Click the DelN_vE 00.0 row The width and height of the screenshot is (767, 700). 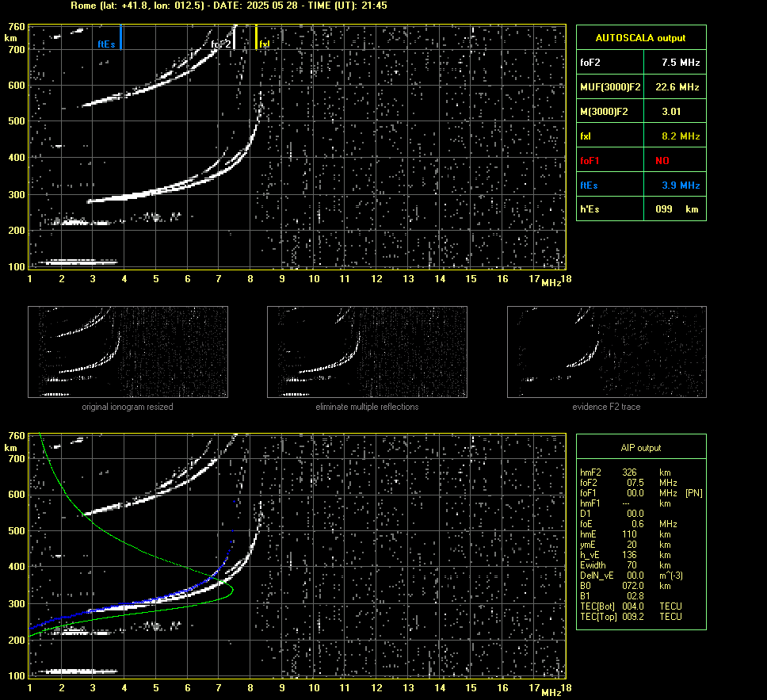(x=632, y=576)
